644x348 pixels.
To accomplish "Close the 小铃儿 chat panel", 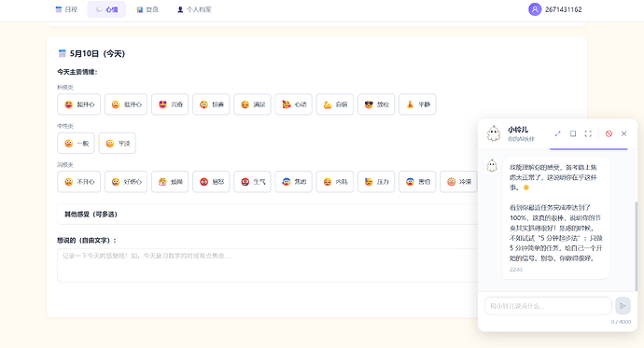I will (623, 133).
